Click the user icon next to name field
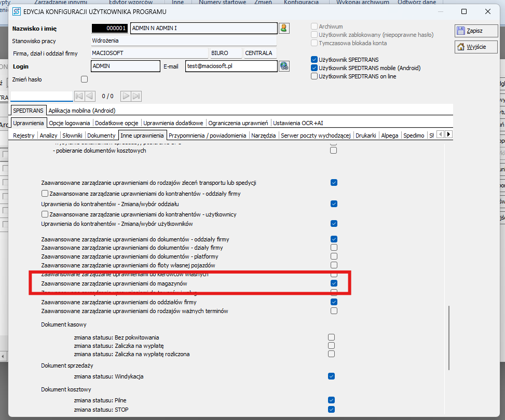 point(284,28)
